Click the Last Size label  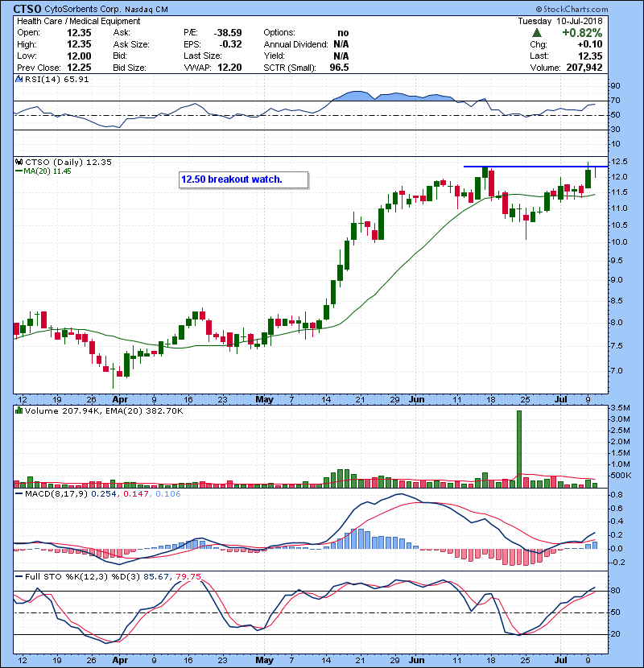[x=203, y=56]
